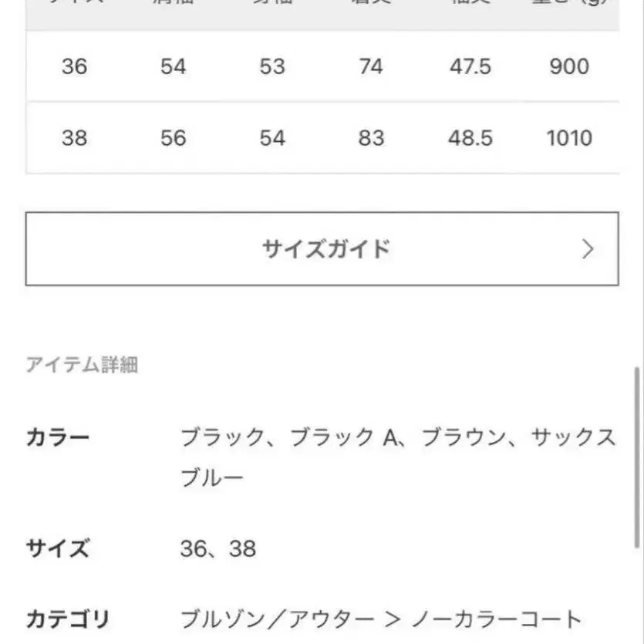This screenshot has width=644, height=644.
Task: Click the chevron arrow on サイズガイド
Action: pos(588,249)
